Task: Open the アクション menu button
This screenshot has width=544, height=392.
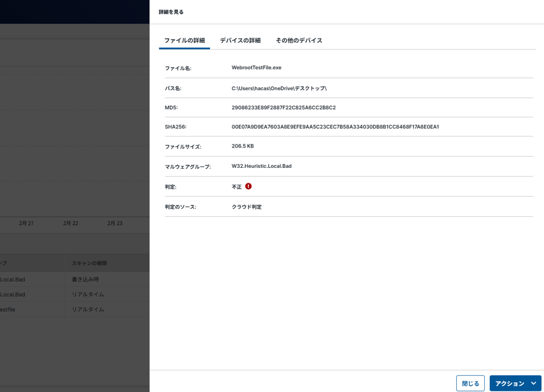Action: pyautogui.click(x=510, y=384)
